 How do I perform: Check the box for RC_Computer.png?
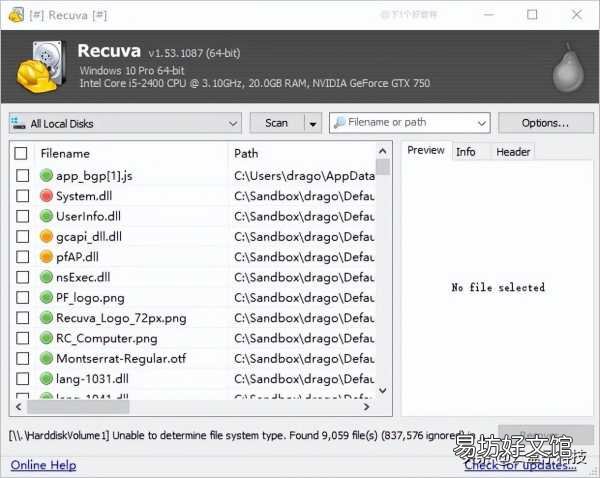click(23, 338)
